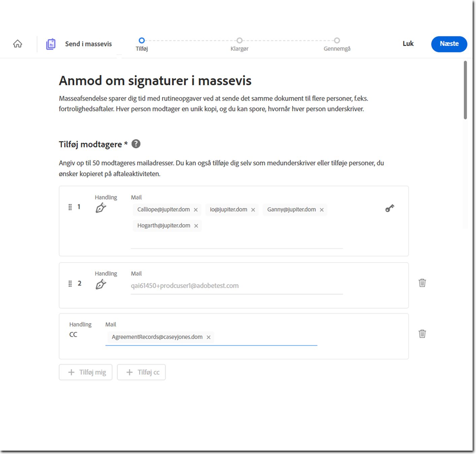Select the Klargør step in the progress bar
This screenshot has height=454, width=476.
click(239, 44)
